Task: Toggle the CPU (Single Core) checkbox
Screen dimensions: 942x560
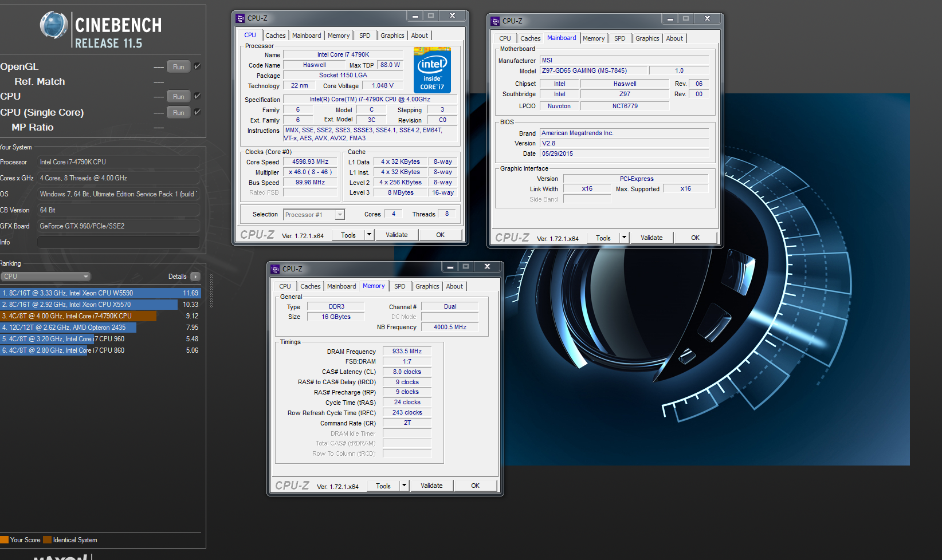Action: click(x=197, y=112)
